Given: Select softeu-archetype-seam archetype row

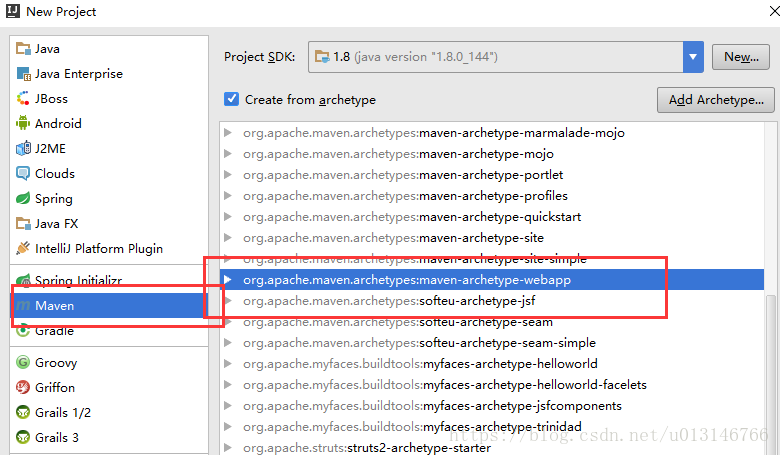Looking at the screenshot, I should (491, 322).
